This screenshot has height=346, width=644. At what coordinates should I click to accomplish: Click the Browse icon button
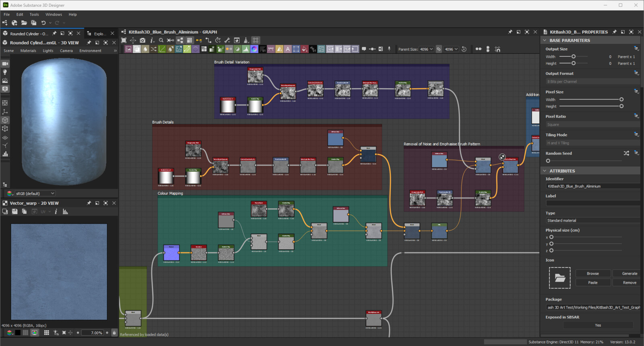point(593,273)
